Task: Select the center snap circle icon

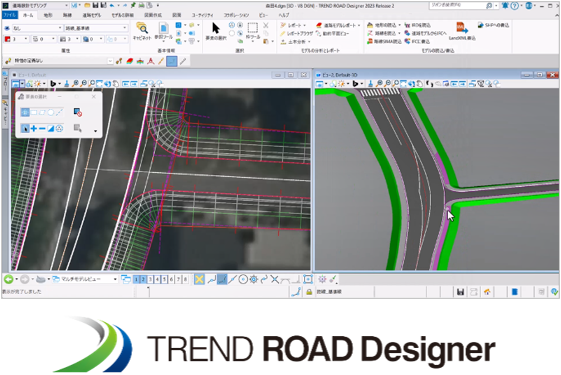Action: (243, 279)
